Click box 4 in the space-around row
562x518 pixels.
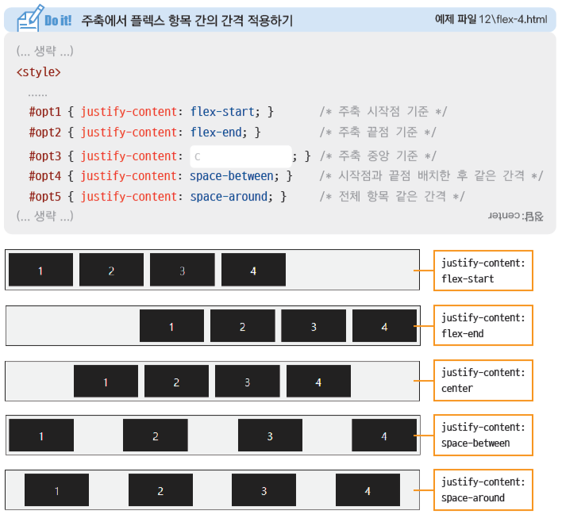[368, 490]
